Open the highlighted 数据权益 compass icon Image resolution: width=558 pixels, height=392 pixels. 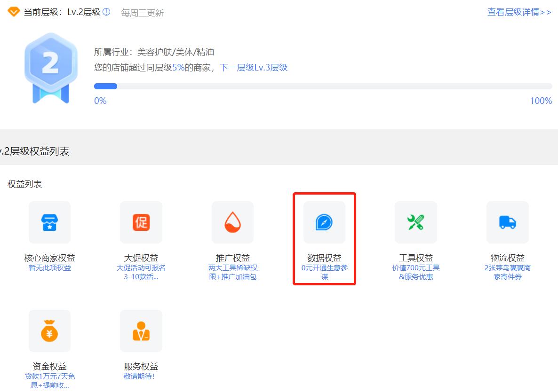tap(324, 222)
